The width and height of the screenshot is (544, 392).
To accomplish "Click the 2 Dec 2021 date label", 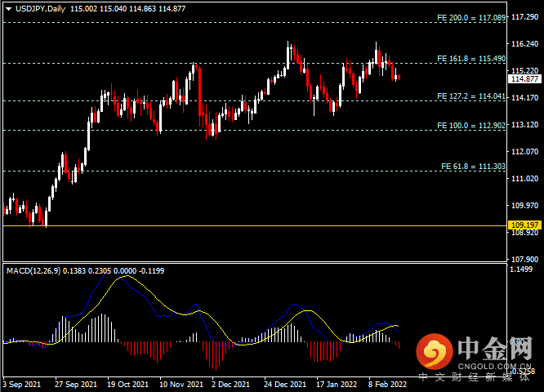I will pyautogui.click(x=230, y=385).
